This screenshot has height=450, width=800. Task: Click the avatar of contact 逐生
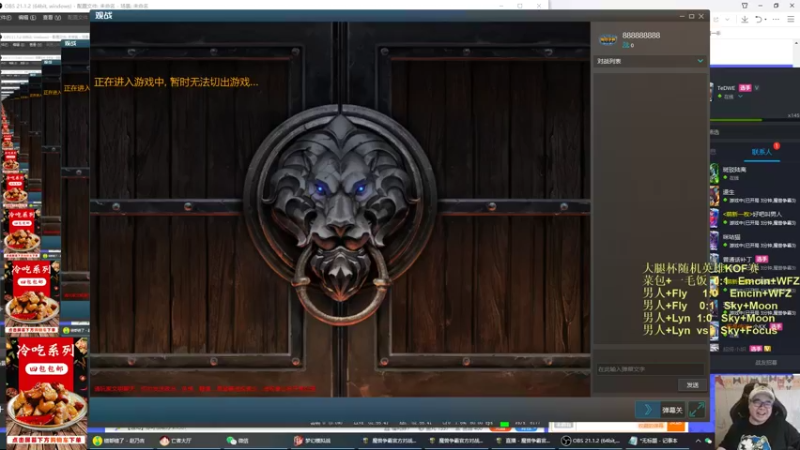pyautogui.click(x=714, y=196)
